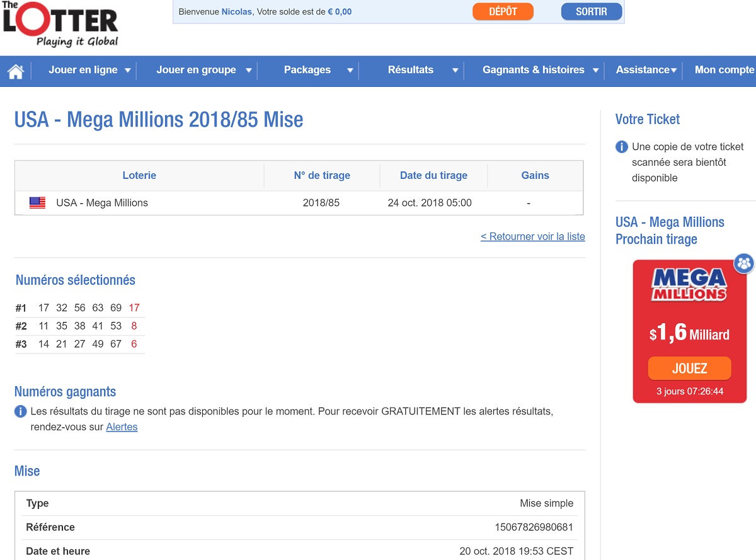
Task: Click number 69 in line #1
Action: pyautogui.click(x=116, y=308)
